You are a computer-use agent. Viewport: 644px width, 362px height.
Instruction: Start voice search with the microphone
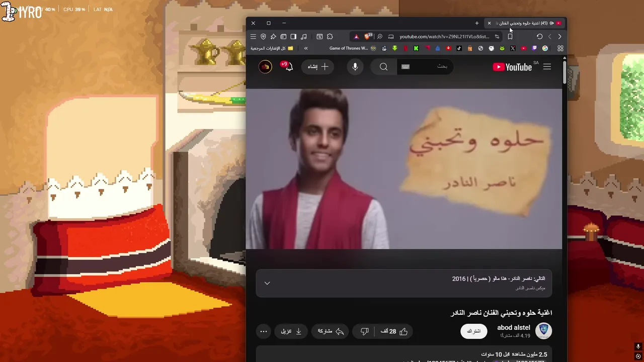coord(355,67)
